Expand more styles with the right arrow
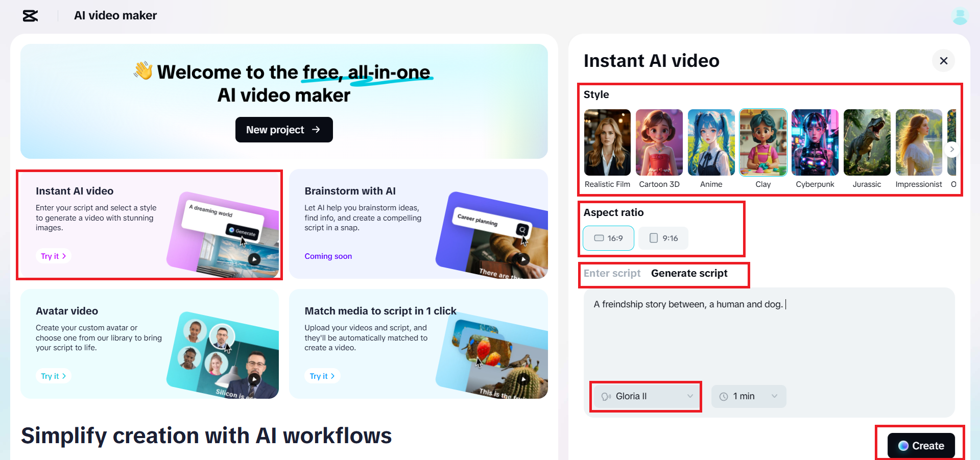Screen dimensions: 980x460 coord(951,149)
